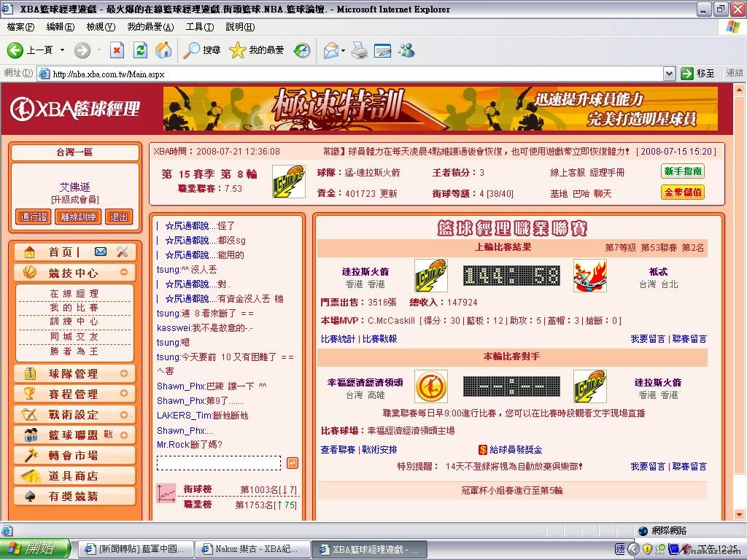
Task: Open the 檢視(V) menu
Action: point(101,27)
